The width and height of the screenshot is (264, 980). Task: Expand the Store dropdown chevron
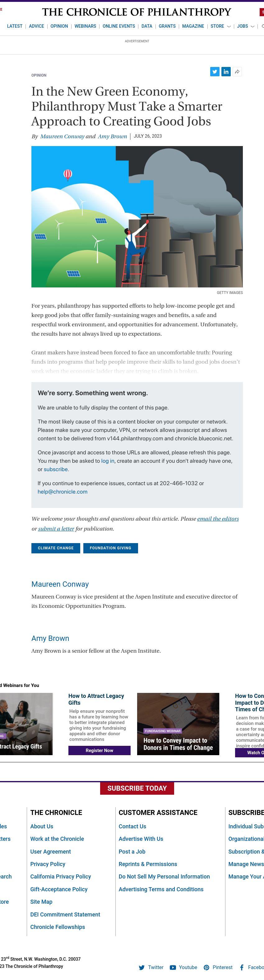coord(229,27)
